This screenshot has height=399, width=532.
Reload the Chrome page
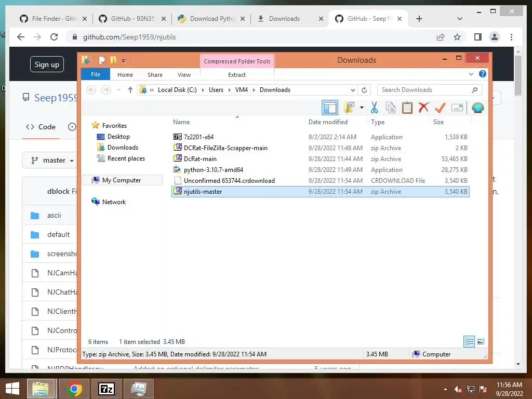click(54, 37)
